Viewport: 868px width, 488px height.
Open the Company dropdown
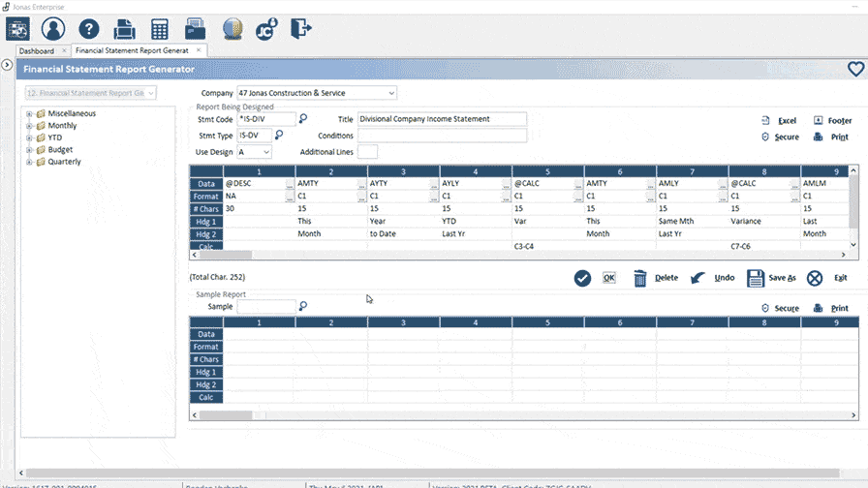tap(391, 93)
